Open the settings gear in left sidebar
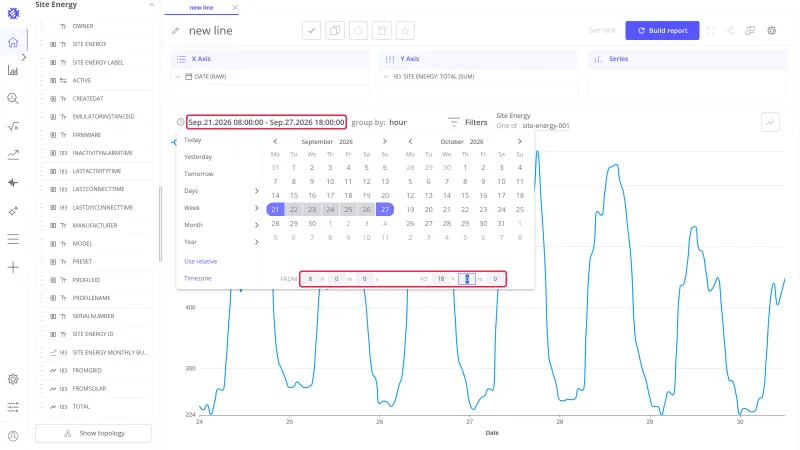Viewport: 800px width, 450px height. [x=13, y=379]
